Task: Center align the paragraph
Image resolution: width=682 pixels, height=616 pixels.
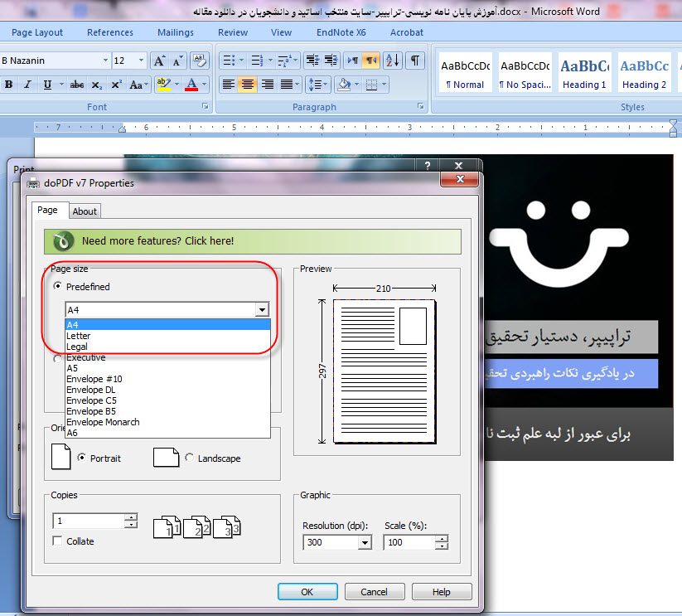Action: 248,85
